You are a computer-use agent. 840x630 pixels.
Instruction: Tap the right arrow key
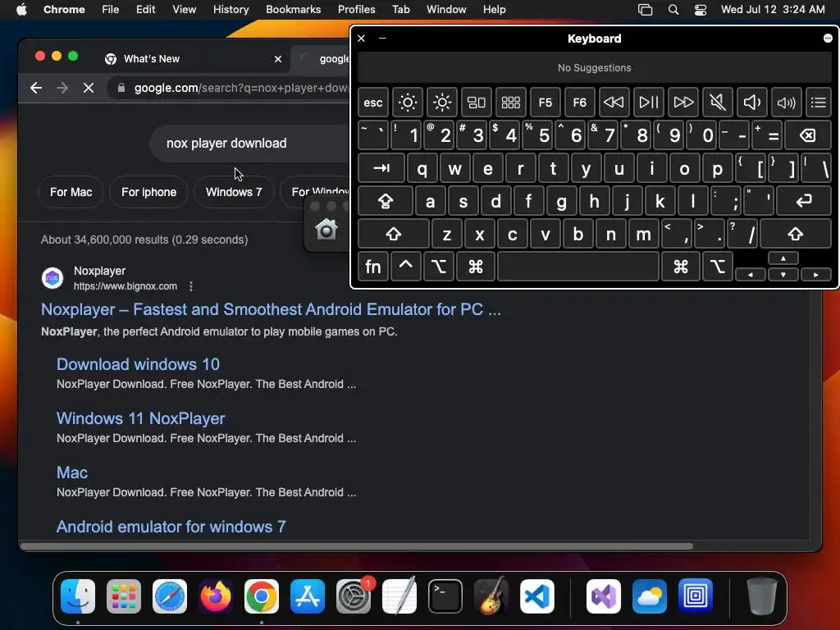(x=816, y=274)
